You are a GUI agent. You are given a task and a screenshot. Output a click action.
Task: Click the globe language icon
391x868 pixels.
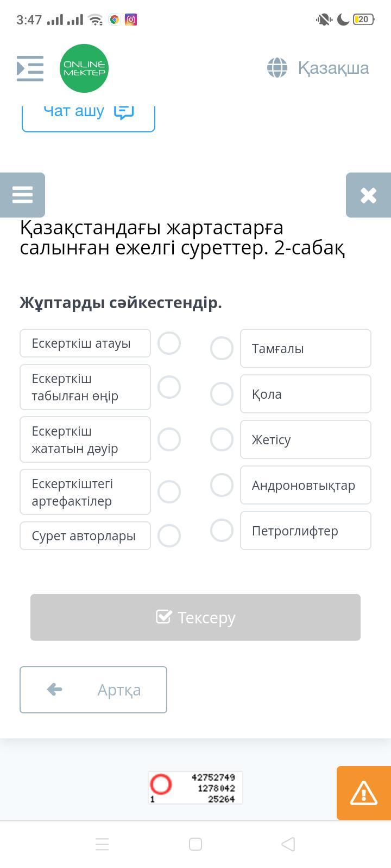277,68
